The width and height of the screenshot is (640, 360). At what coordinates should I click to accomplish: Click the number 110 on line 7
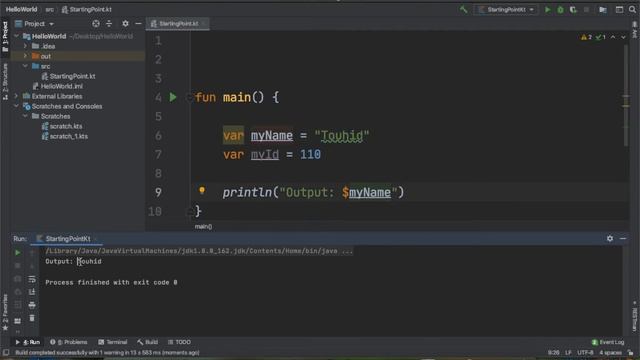pyautogui.click(x=310, y=154)
